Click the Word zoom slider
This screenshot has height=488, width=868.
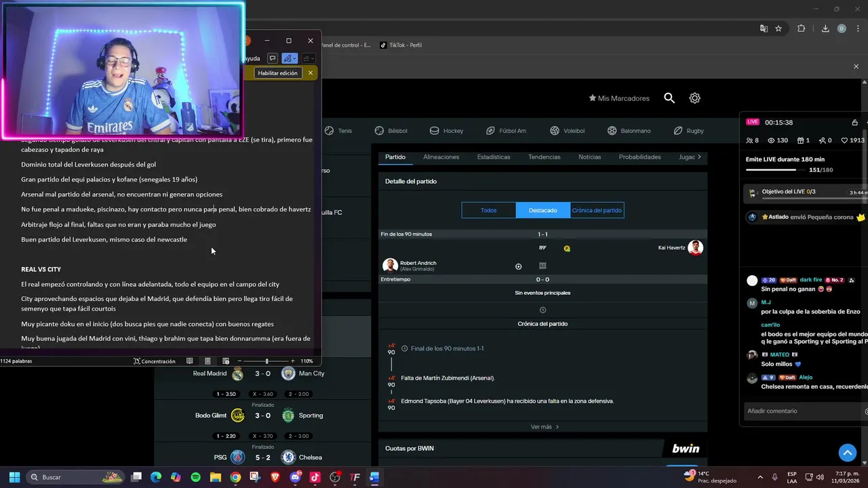click(x=266, y=361)
